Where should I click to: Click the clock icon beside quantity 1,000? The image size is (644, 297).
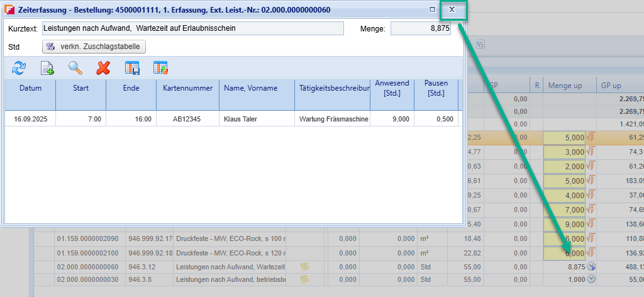pyautogui.click(x=591, y=279)
